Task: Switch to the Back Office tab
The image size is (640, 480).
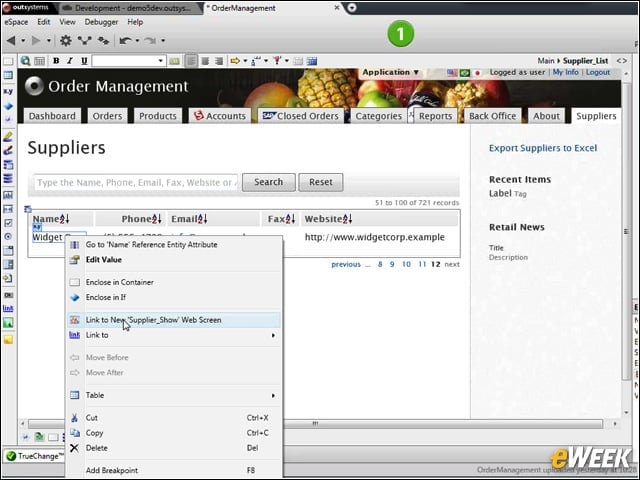Action: click(493, 116)
